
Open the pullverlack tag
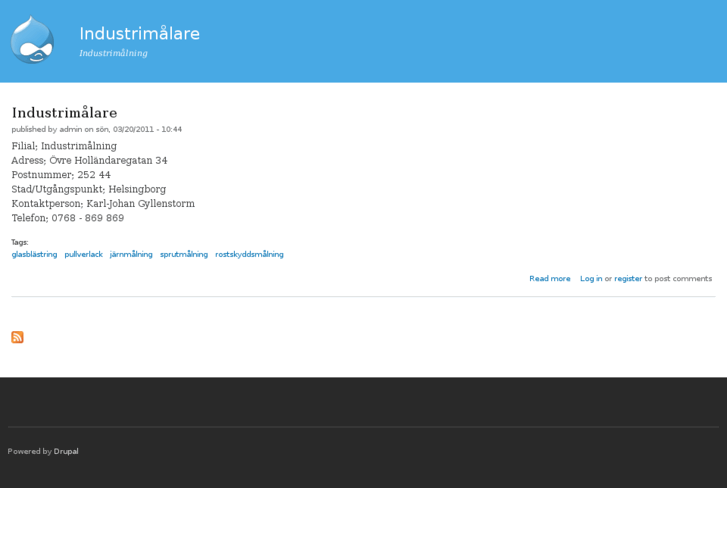[x=83, y=254]
